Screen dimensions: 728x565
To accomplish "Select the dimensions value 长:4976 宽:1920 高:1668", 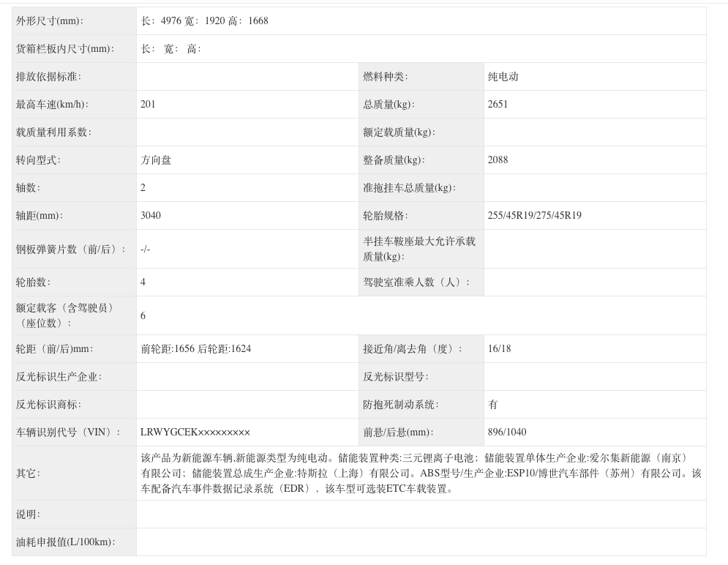I will point(204,21).
